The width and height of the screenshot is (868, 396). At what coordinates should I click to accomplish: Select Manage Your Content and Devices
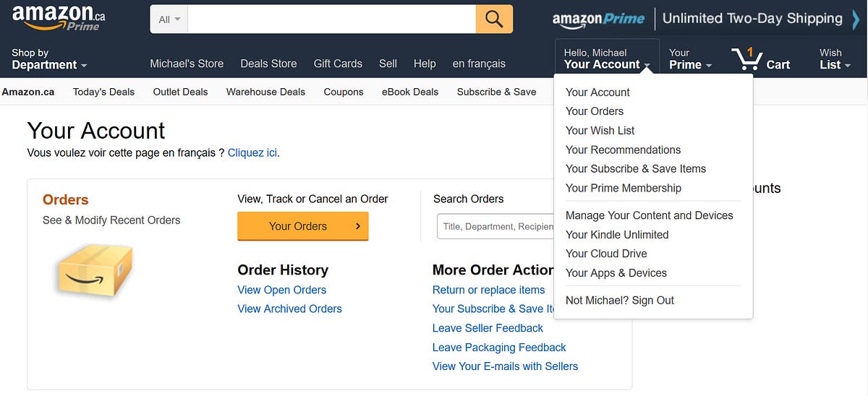tap(650, 215)
